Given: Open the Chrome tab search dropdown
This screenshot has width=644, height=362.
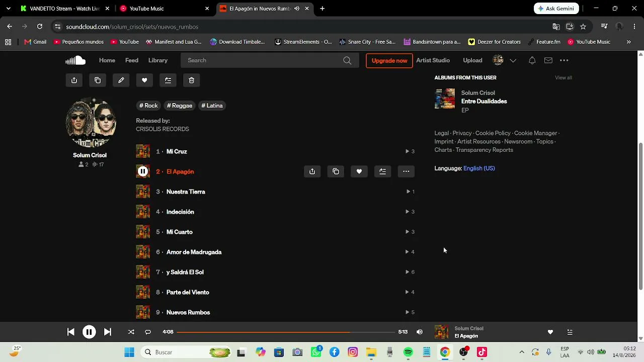Looking at the screenshot, I should point(8,9).
